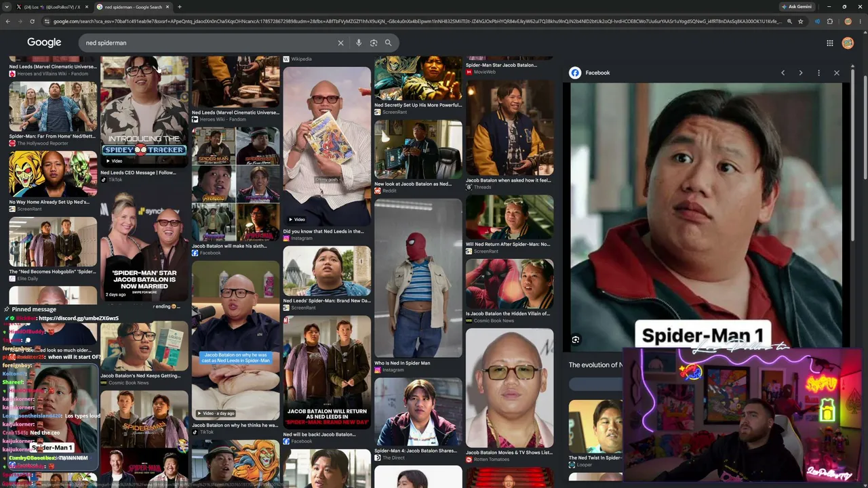Open the Facebook source link in preview

click(597, 73)
